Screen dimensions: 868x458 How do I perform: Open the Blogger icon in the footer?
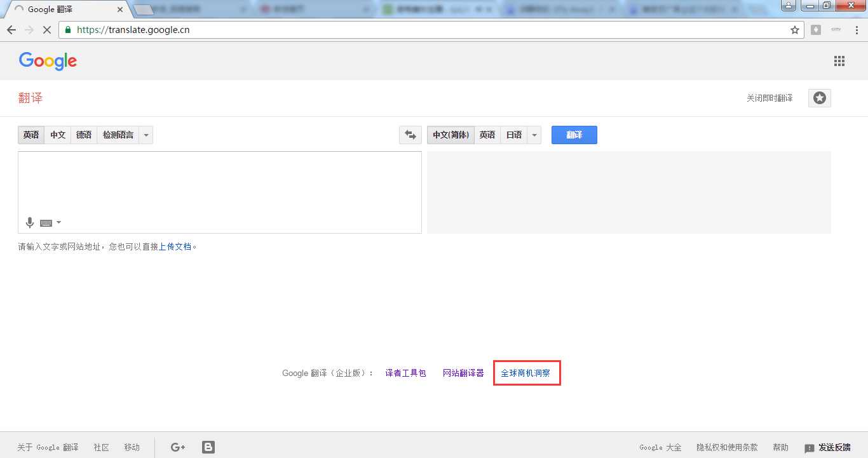tap(208, 447)
